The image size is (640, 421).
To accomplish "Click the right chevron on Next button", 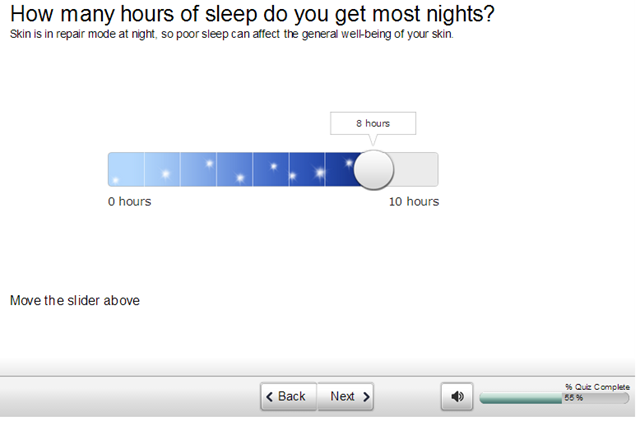I will [366, 397].
